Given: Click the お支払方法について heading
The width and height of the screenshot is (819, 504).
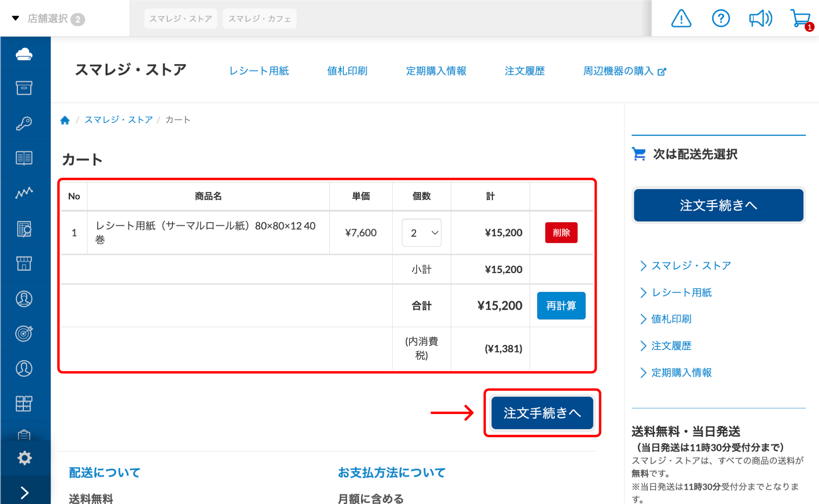Looking at the screenshot, I should [392, 473].
